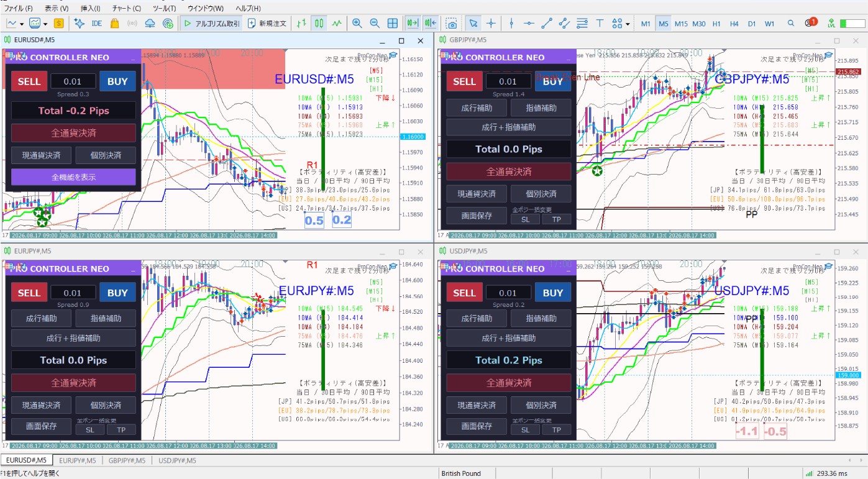Zoom out the chart with minus magnifier
The image size is (868, 479).
point(375,23)
